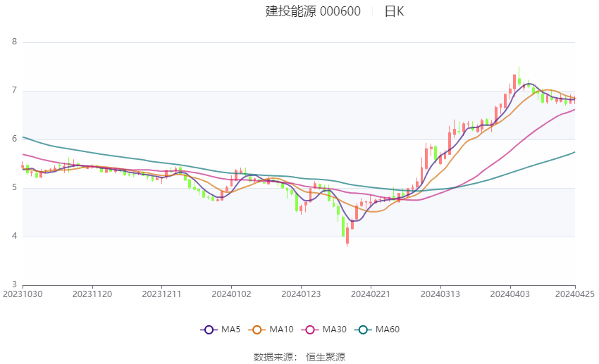The height and width of the screenshot is (364, 599).
Task: Click the y-axis value 3
Action: (x=15, y=284)
